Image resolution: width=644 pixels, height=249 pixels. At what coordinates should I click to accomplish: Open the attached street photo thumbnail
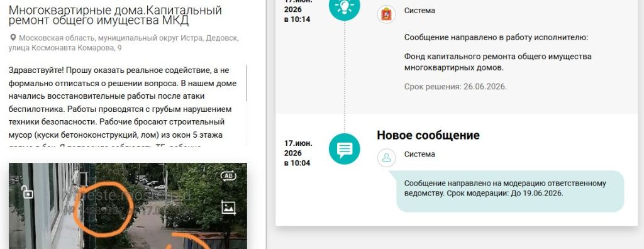point(128,206)
